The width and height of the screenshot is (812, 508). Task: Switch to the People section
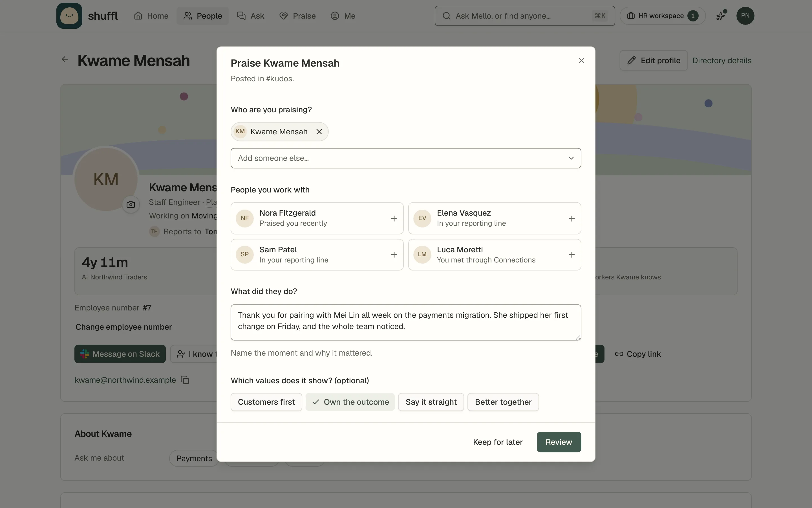203,16
